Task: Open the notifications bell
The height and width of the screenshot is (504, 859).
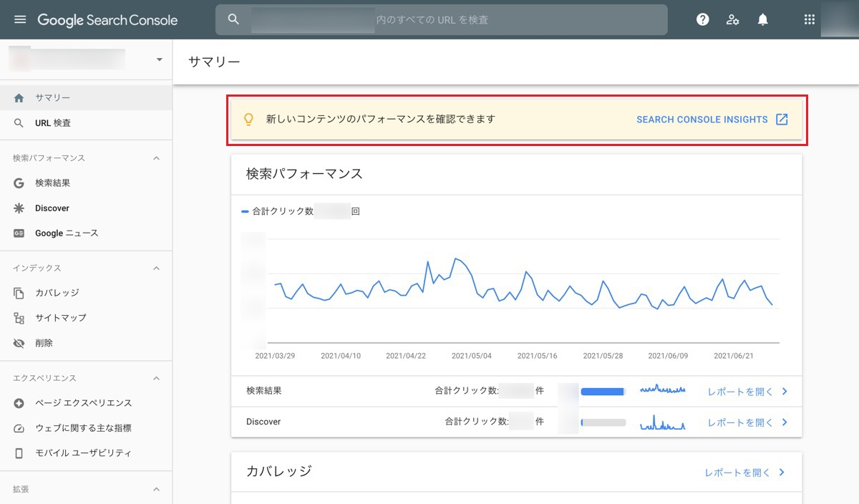Action: point(763,19)
